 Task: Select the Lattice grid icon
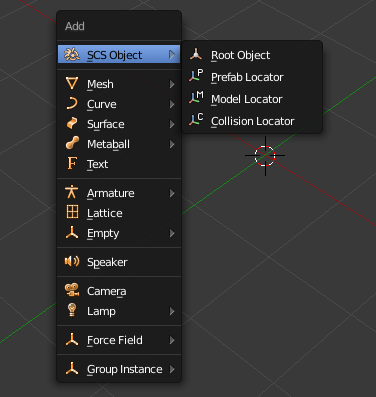pos(72,212)
